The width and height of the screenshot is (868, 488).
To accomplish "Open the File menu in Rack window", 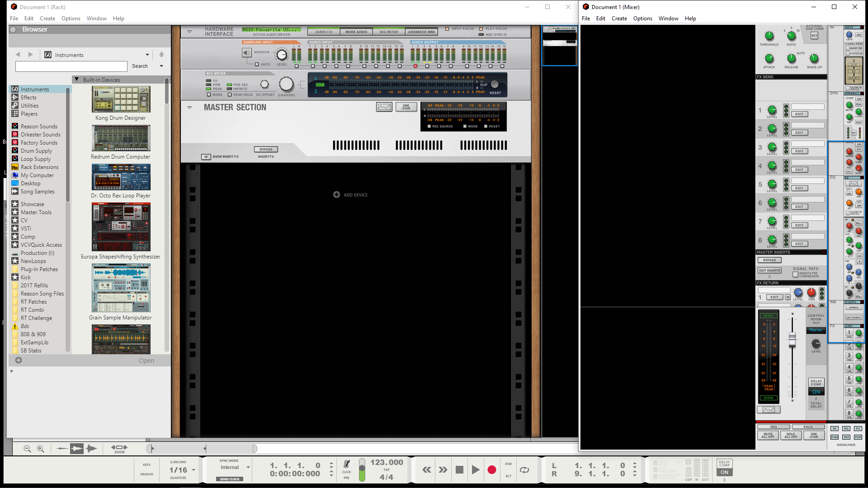I will [x=14, y=18].
